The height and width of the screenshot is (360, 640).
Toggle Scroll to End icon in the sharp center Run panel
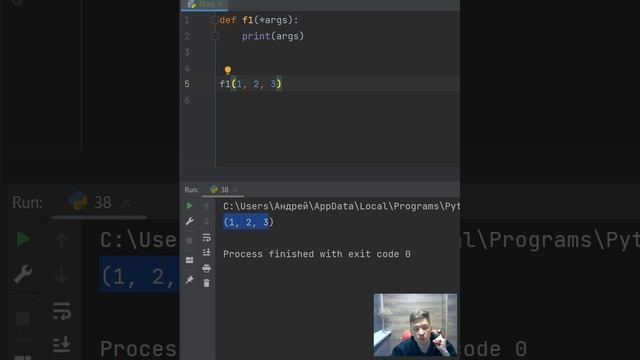pos(207,252)
